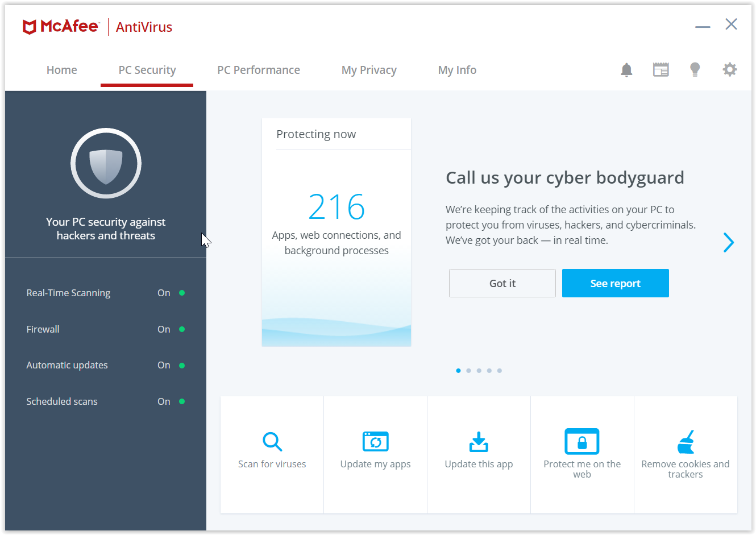Screen dimensions: 756x535
Task: Click the Real-Time Scanning green status dot
Action: tap(182, 293)
